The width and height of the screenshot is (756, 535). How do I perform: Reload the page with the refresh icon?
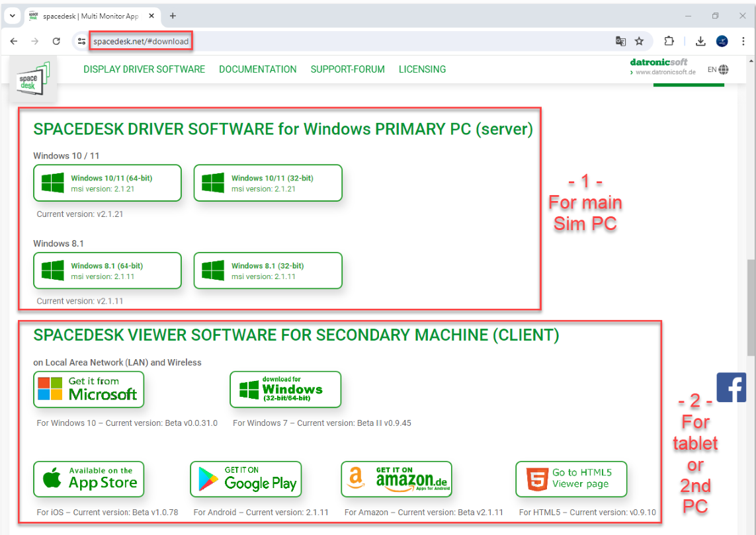56,42
